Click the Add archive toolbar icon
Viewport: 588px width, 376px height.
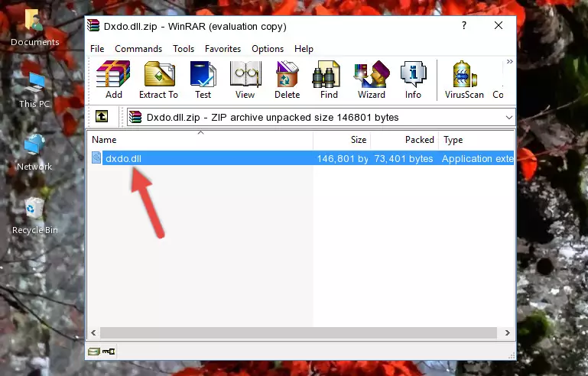tap(113, 79)
